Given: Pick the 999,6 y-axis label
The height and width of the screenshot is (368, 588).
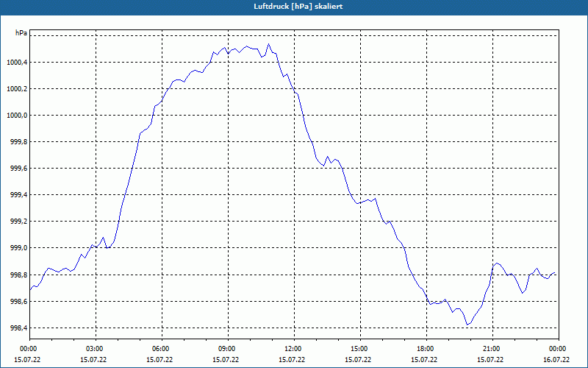Looking at the screenshot, I should click(x=19, y=169).
